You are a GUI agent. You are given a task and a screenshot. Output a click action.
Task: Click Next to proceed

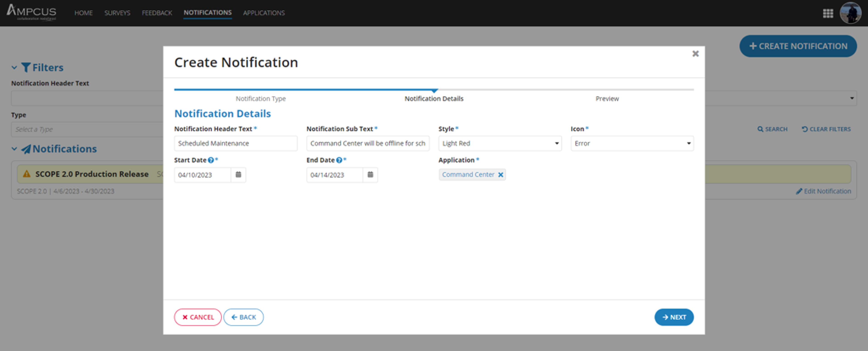click(x=674, y=317)
